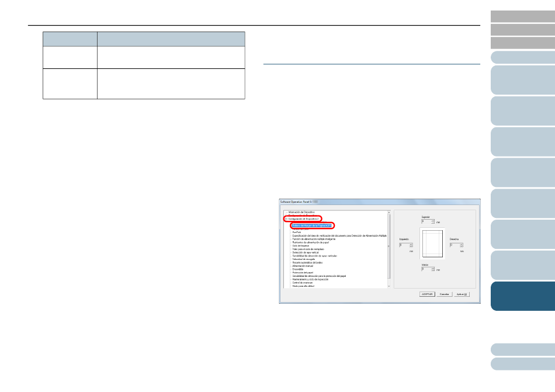Screen dimensions: 555x392
Task: Click the page margin preview image
Action: [x=432, y=244]
